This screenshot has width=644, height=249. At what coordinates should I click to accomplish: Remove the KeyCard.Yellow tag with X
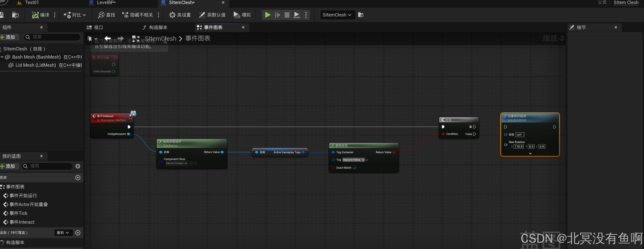pos(363,160)
